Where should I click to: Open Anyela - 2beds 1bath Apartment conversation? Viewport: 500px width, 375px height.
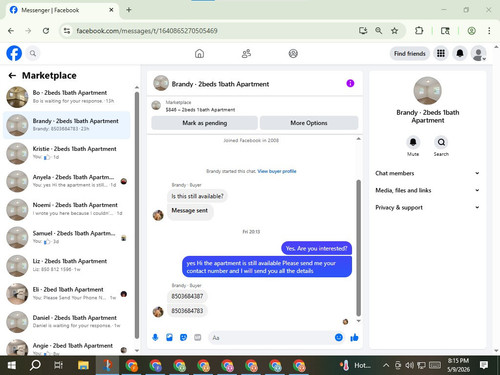pos(67,181)
